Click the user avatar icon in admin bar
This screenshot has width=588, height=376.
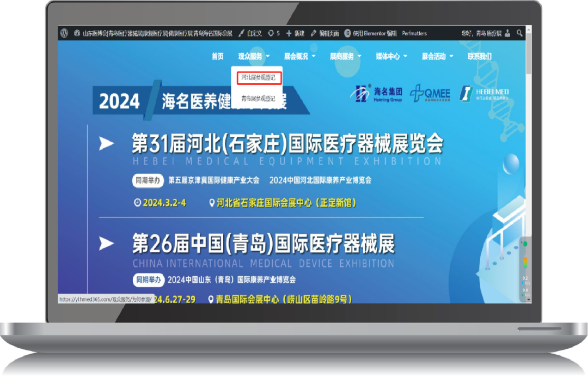pos(507,33)
